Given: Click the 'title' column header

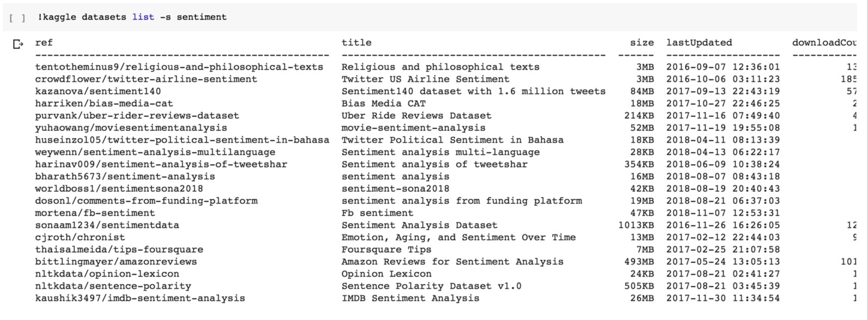Looking at the screenshot, I should [x=356, y=42].
